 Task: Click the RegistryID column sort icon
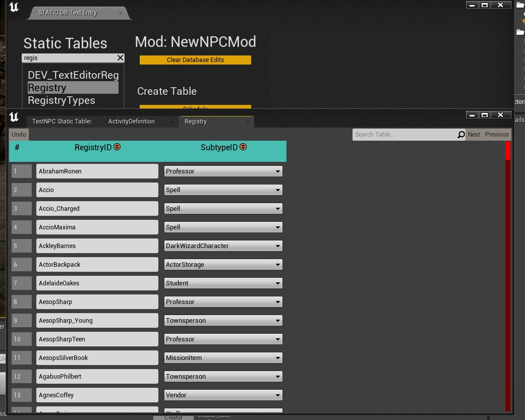(117, 147)
